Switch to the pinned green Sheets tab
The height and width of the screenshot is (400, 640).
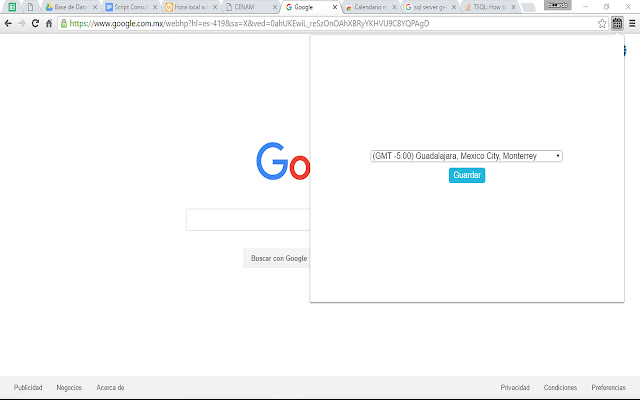12,7
